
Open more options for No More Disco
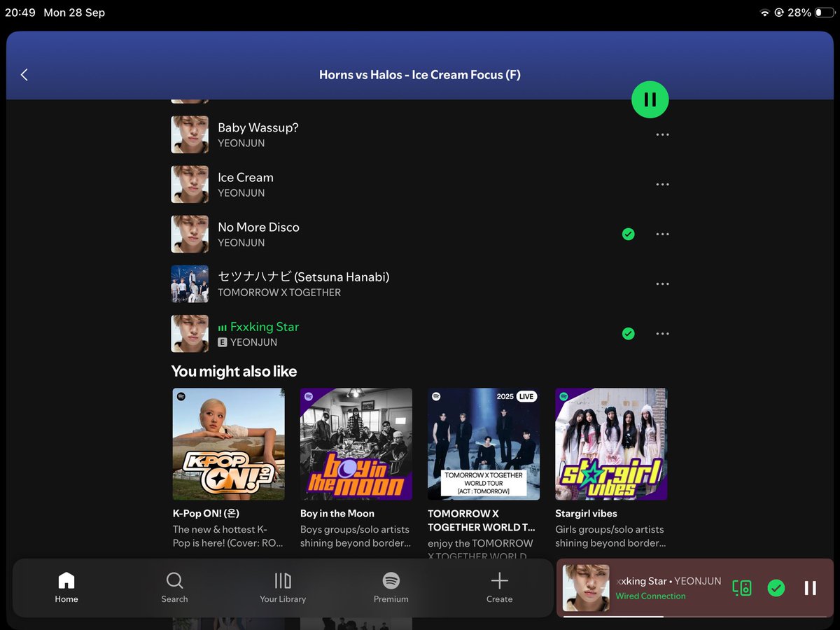(662, 234)
